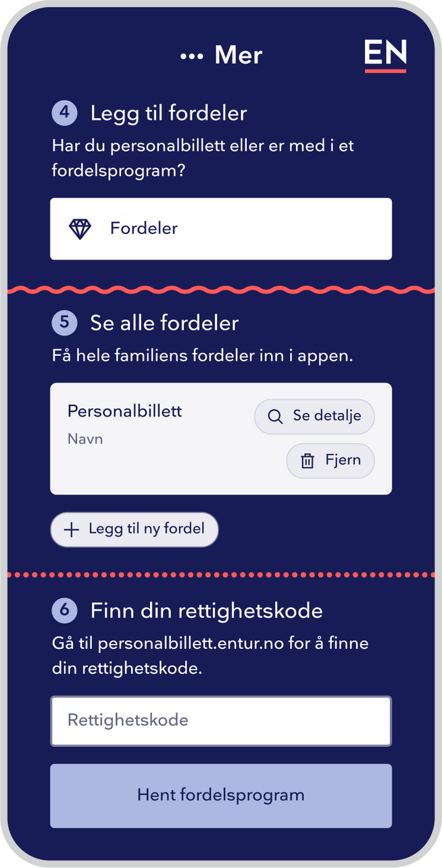Click the Mer heading at the top
Screen dimensions: 442x868
click(238, 55)
